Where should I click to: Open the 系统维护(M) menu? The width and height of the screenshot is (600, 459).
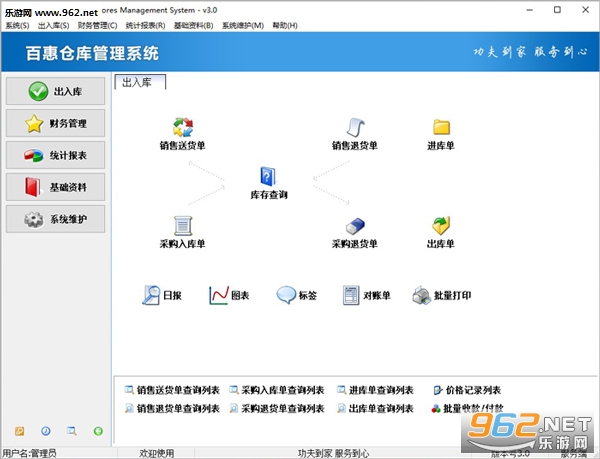click(243, 26)
